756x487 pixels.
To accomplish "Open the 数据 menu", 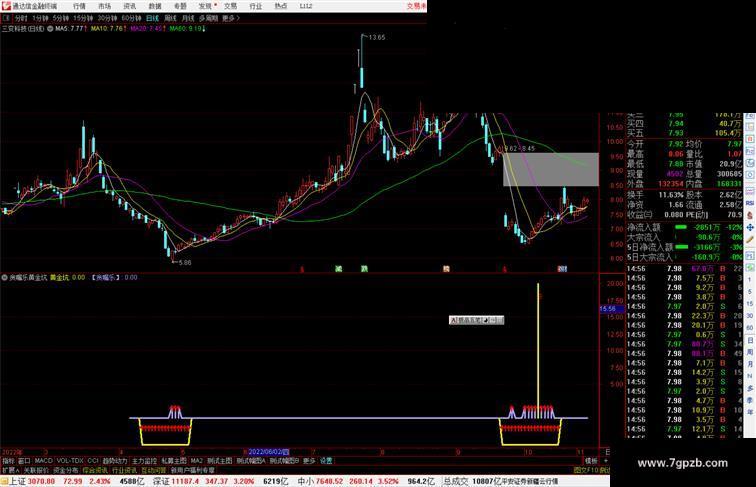I will (155, 6).
